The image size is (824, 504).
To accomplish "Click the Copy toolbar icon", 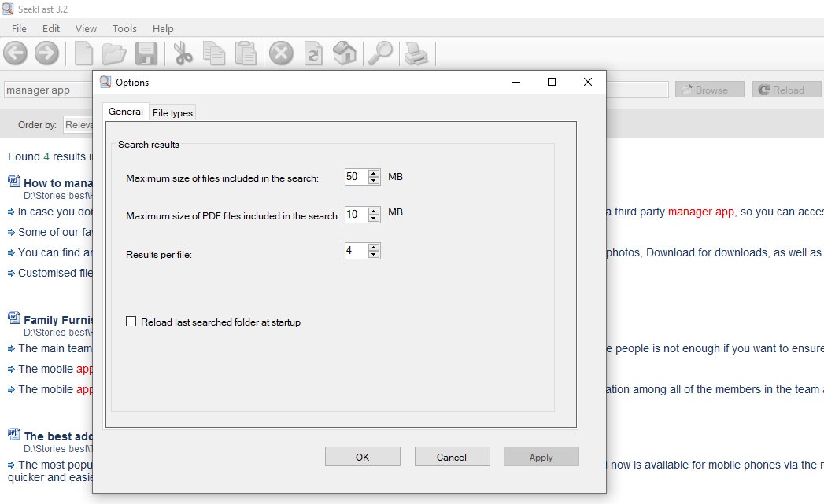I will point(214,53).
